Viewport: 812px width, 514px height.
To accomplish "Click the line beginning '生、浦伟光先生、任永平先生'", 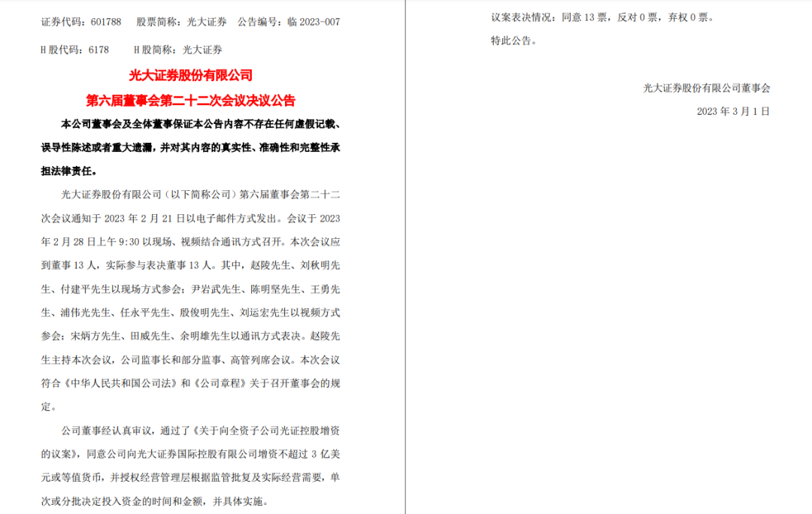I will 190,313.
